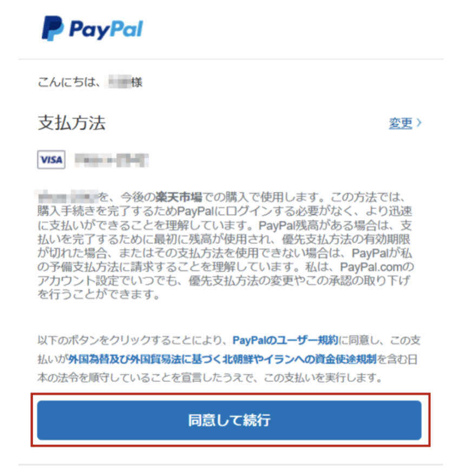Click the divider line under the agree button
The width and height of the screenshot is (470, 476).
(x=231, y=465)
